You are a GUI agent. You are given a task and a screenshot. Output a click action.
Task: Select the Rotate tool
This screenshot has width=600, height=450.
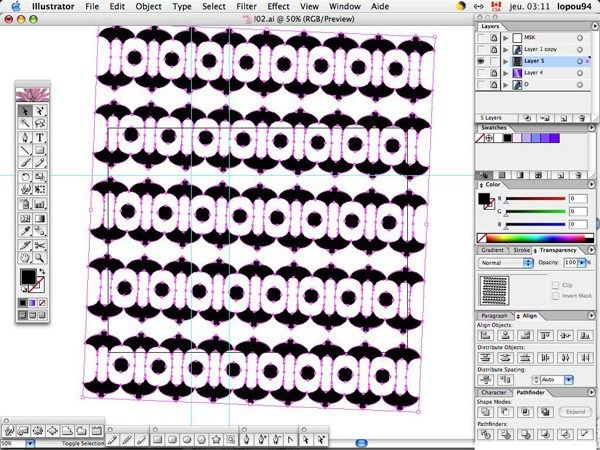25,177
